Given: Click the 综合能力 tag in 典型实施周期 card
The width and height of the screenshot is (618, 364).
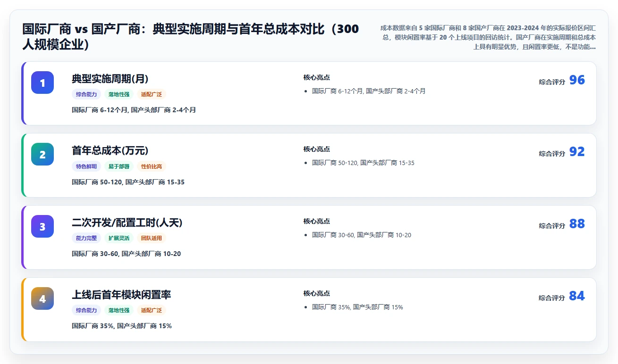Looking at the screenshot, I should coord(86,94).
